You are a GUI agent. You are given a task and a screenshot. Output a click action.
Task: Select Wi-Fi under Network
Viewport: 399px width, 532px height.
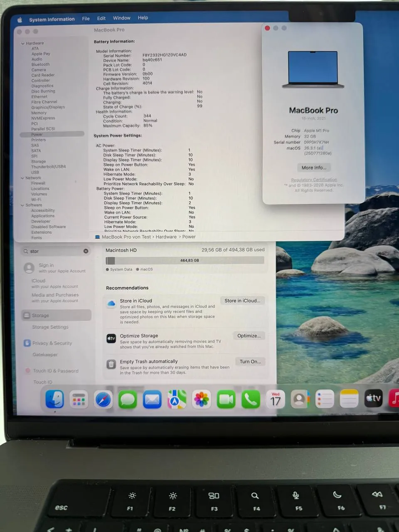point(36,199)
